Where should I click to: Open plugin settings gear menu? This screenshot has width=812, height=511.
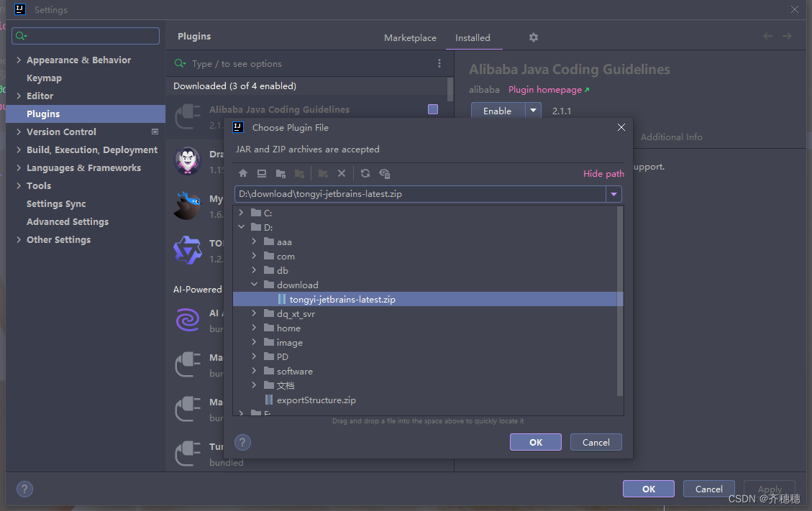click(x=534, y=37)
